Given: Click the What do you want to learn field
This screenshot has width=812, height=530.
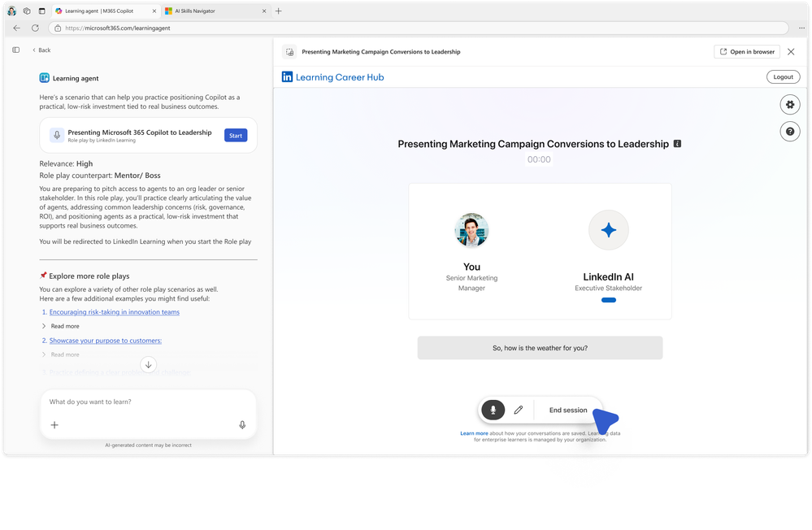Looking at the screenshot, I should pyautogui.click(x=148, y=402).
